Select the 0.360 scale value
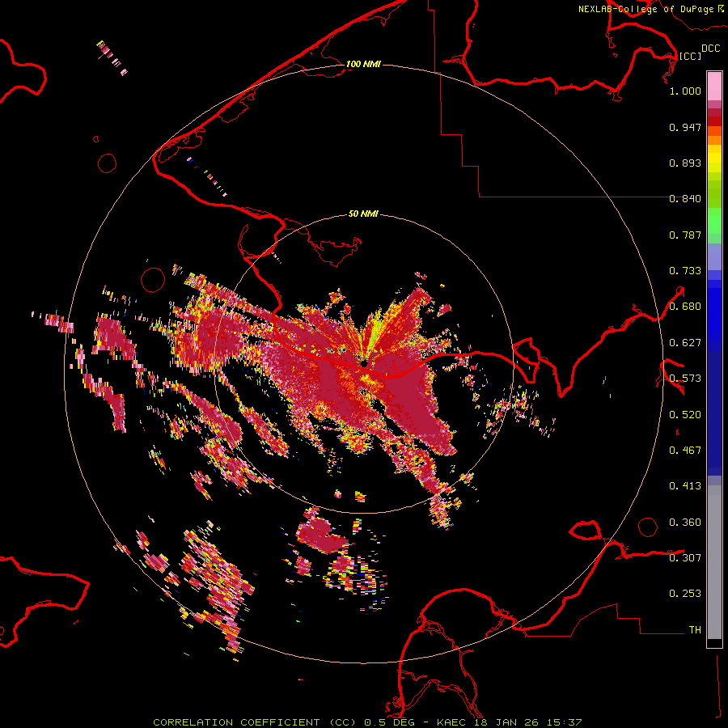This screenshot has height=728, width=728. [x=685, y=523]
